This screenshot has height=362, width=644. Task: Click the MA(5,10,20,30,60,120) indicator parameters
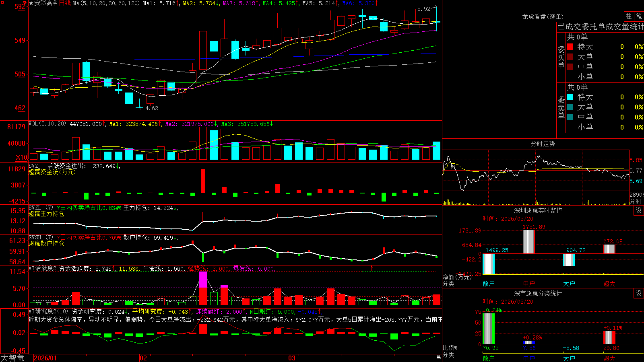pos(107,3)
